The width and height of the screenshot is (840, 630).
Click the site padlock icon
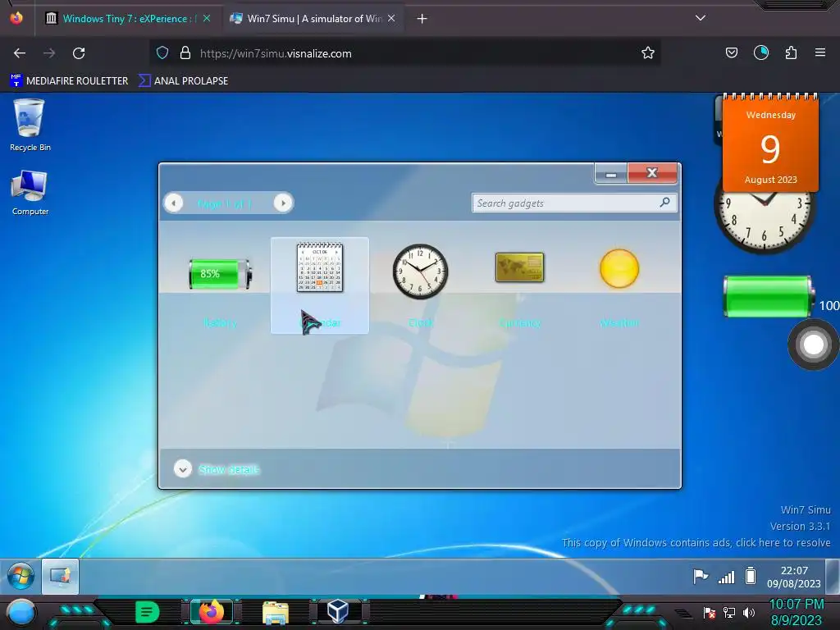click(185, 53)
